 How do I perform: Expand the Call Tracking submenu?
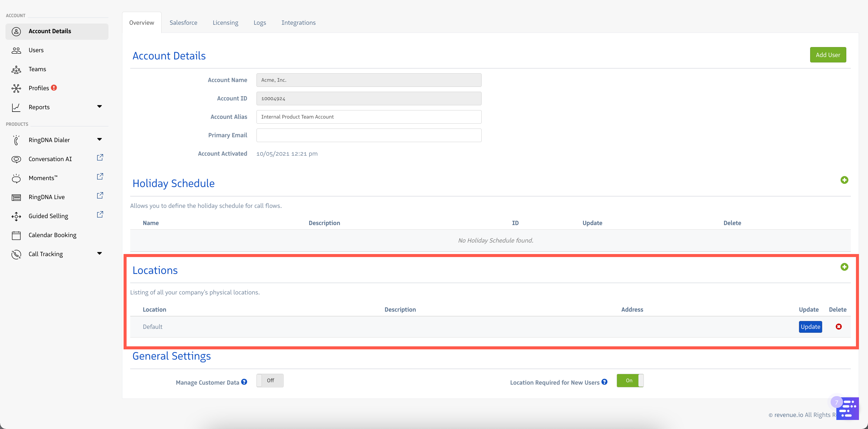point(99,253)
